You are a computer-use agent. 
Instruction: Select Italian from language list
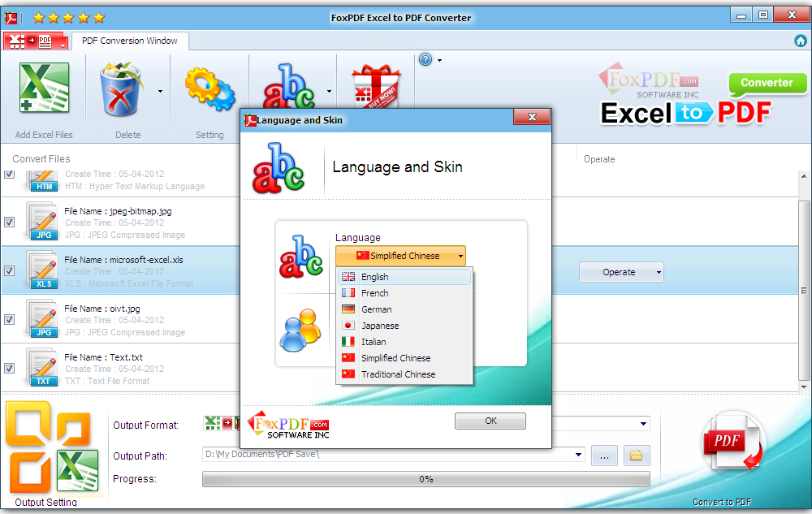pyautogui.click(x=404, y=342)
